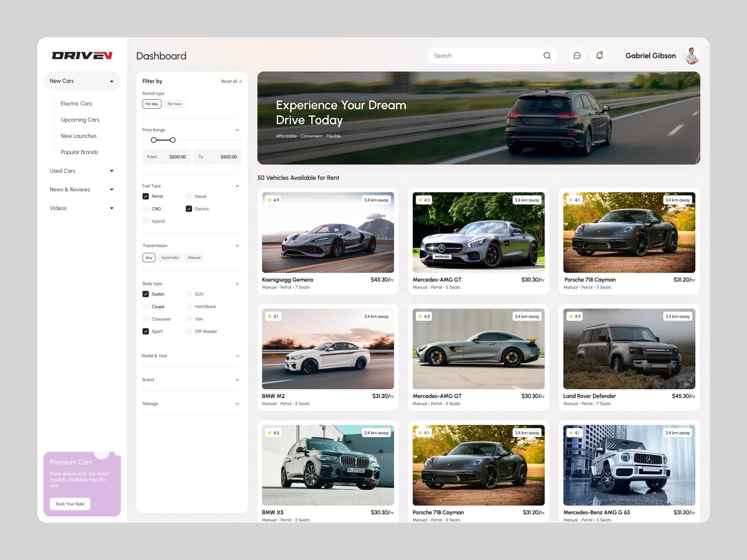Uncheck the Electric fuel type checkbox

tap(189, 209)
